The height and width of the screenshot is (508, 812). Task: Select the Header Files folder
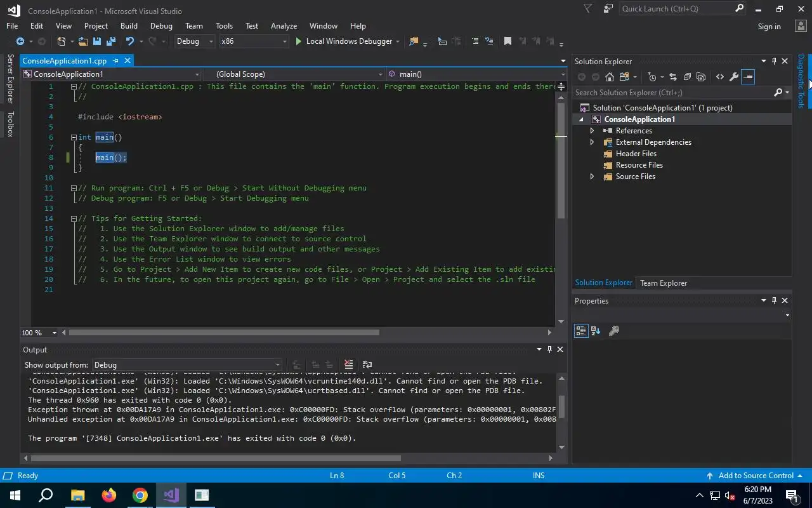(x=636, y=154)
